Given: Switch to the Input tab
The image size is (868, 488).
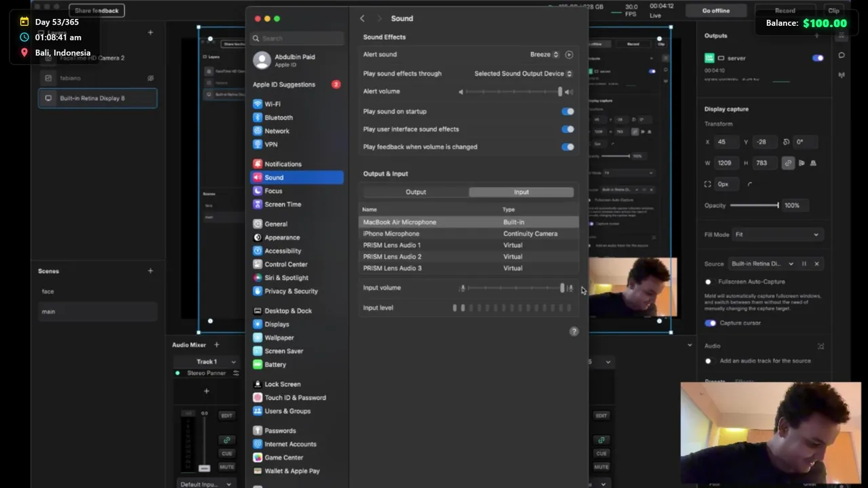Looking at the screenshot, I should pos(521,192).
